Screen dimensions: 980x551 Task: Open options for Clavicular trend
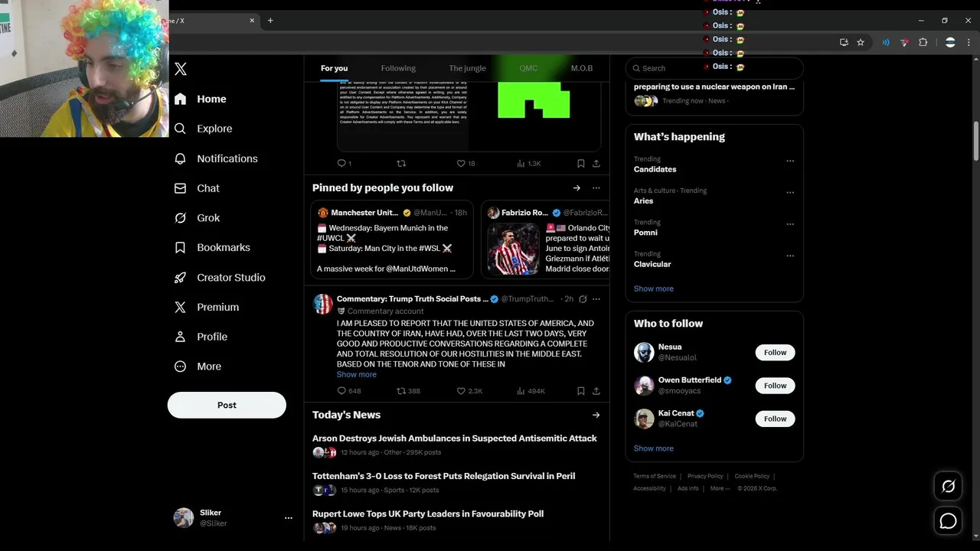[790, 256]
